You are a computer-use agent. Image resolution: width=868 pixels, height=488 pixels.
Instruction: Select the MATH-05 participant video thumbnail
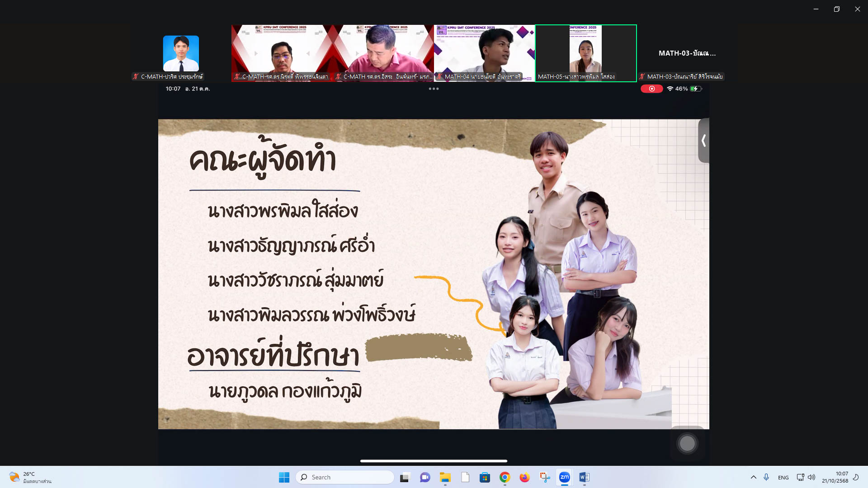585,53
